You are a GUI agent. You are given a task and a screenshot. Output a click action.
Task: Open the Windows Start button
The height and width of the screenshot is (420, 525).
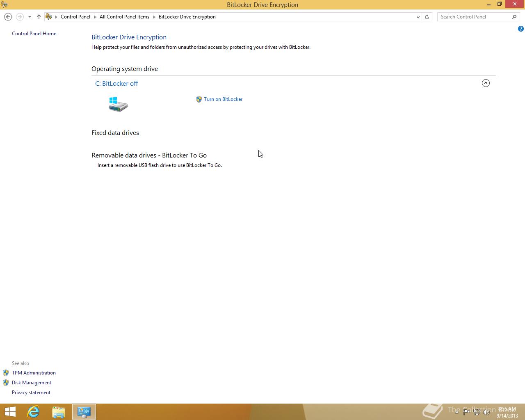[x=10, y=412]
